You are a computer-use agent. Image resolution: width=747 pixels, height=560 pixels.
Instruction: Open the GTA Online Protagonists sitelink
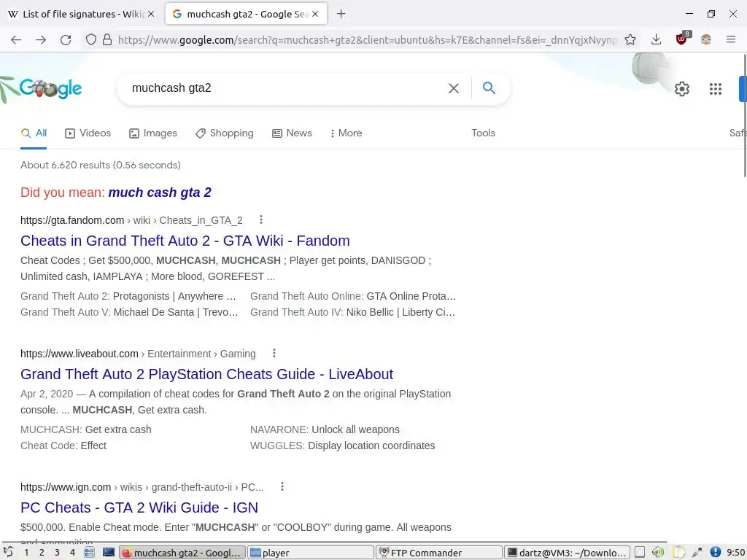[411, 296]
